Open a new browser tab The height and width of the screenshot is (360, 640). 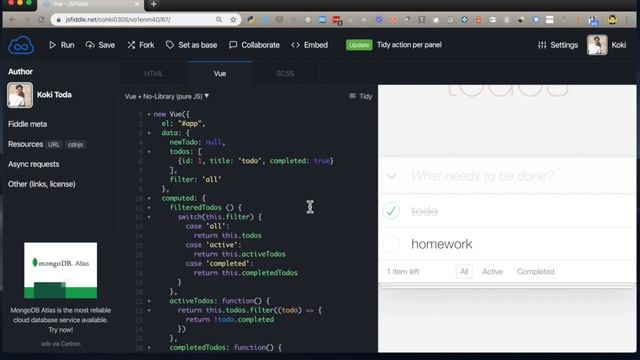[153, 4]
